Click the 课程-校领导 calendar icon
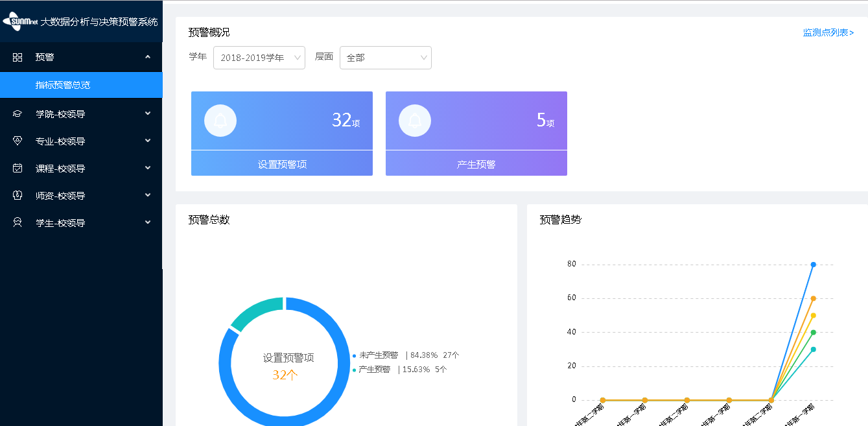Screen dimensions: 868x426 [x=18, y=169]
